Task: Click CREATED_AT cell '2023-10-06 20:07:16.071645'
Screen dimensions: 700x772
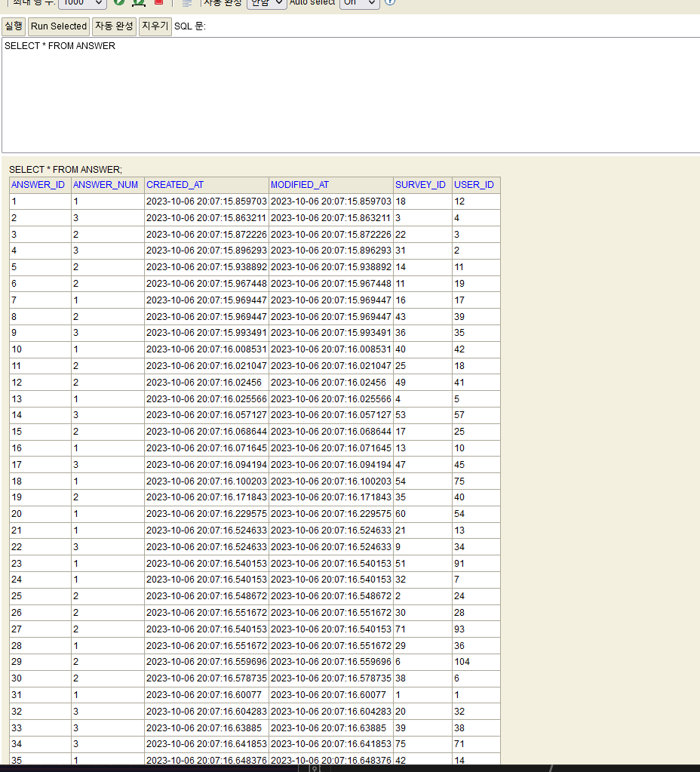Action: click(x=206, y=448)
